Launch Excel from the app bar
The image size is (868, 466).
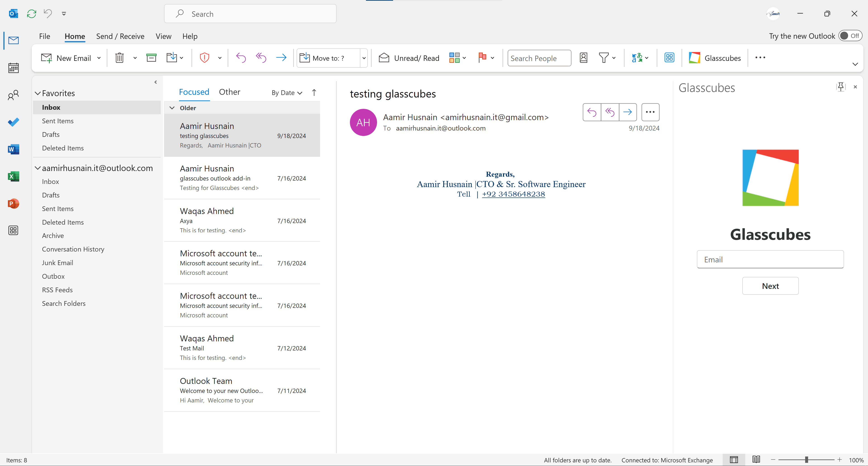point(14,176)
